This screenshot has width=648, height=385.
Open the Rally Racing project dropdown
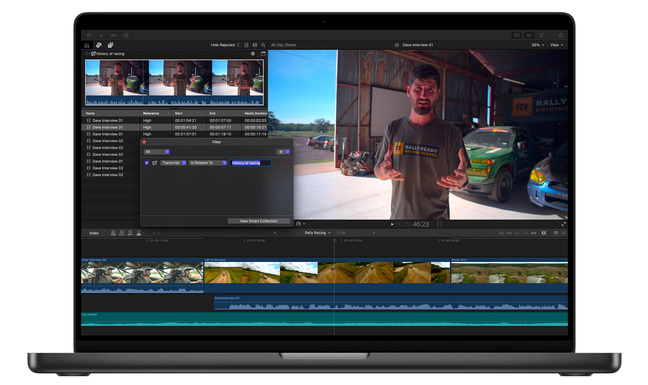click(317, 233)
